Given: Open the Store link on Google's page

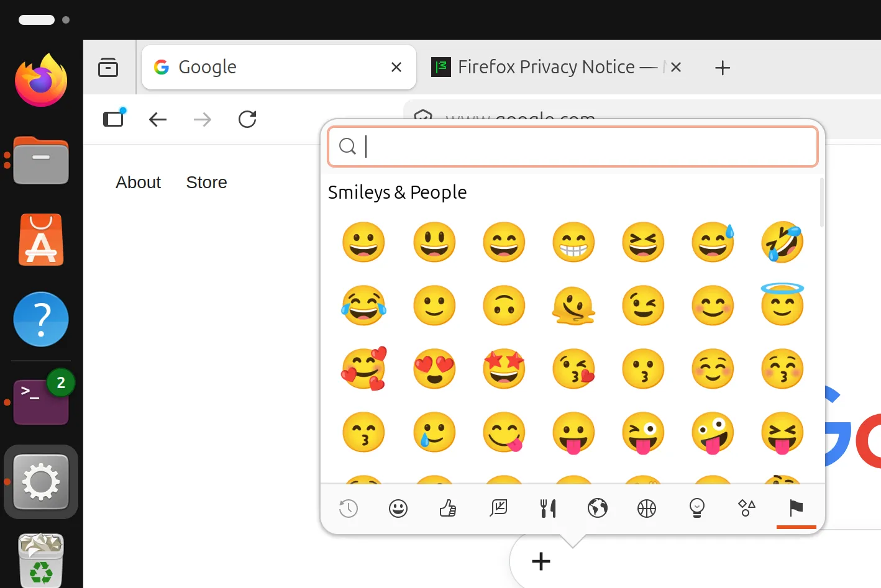Looking at the screenshot, I should [x=206, y=182].
